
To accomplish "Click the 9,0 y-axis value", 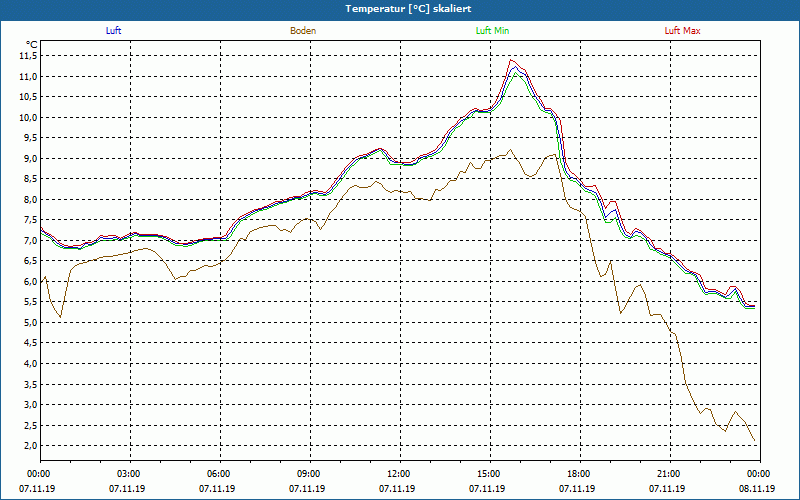I will [x=30, y=159].
